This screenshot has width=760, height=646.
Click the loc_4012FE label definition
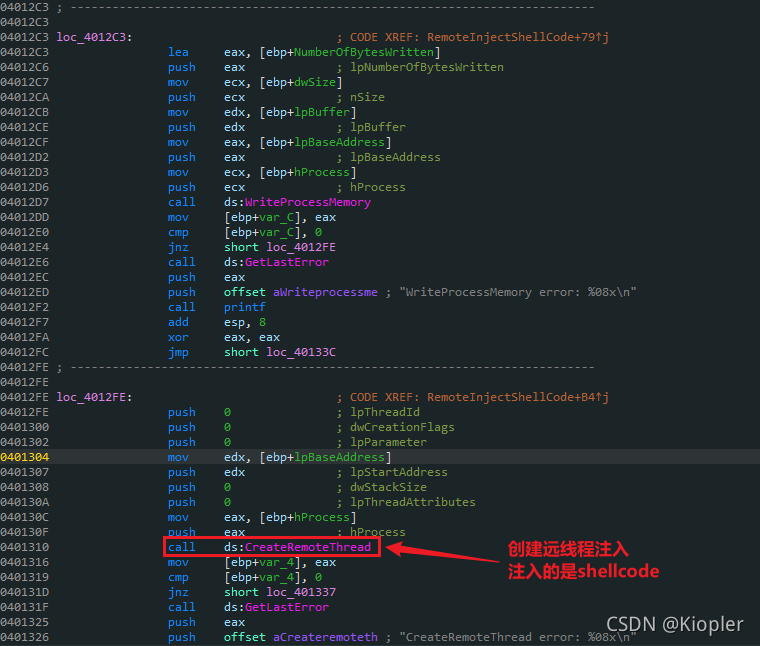(94, 397)
